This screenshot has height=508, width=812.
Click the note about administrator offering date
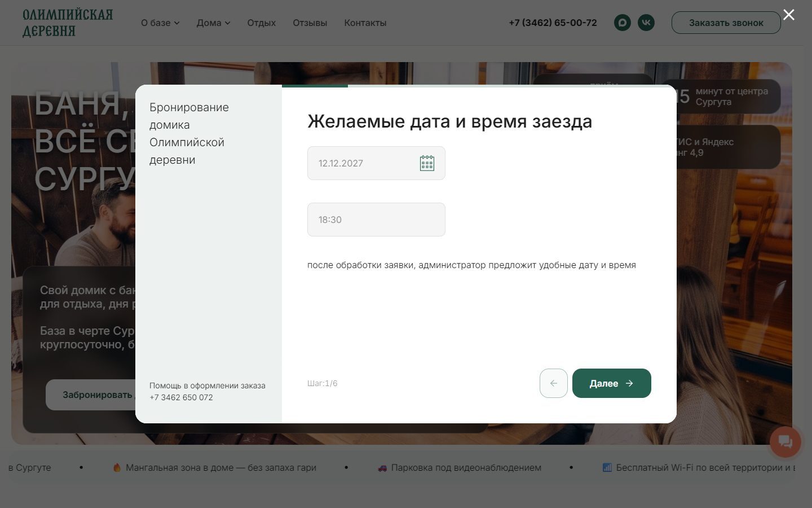point(471,265)
